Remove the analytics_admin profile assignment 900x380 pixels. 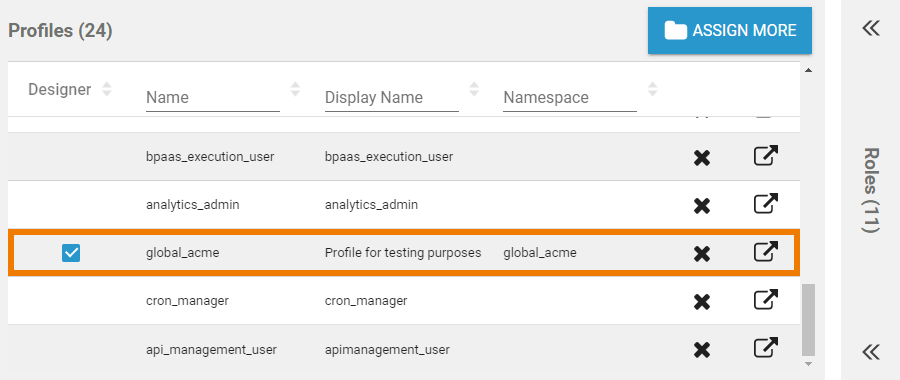point(701,205)
